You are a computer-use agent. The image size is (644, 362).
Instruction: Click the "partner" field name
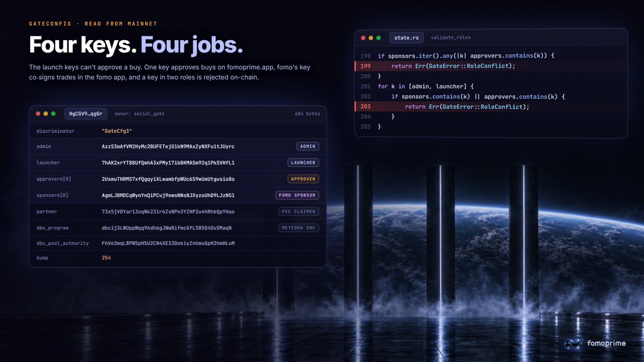[x=47, y=212]
